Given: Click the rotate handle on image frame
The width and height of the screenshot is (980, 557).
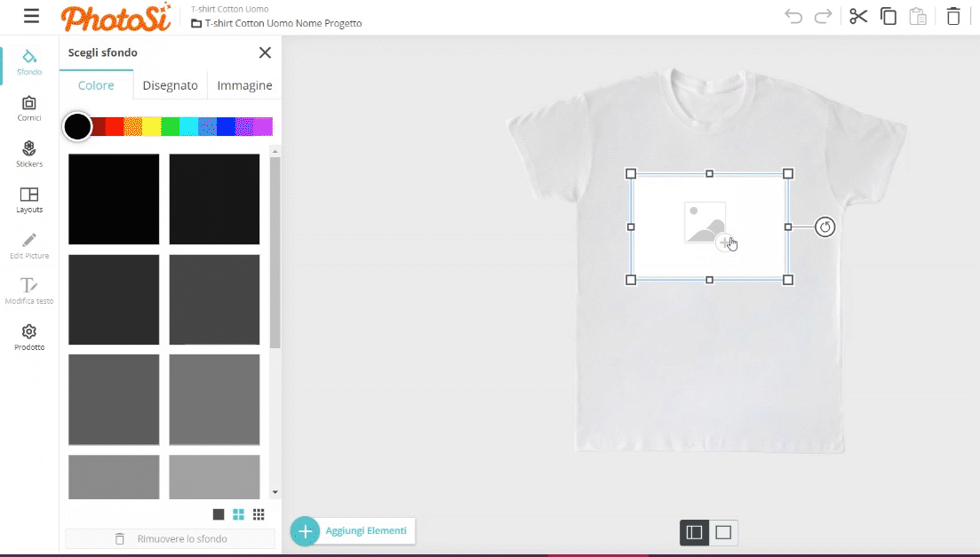Looking at the screenshot, I should [825, 227].
